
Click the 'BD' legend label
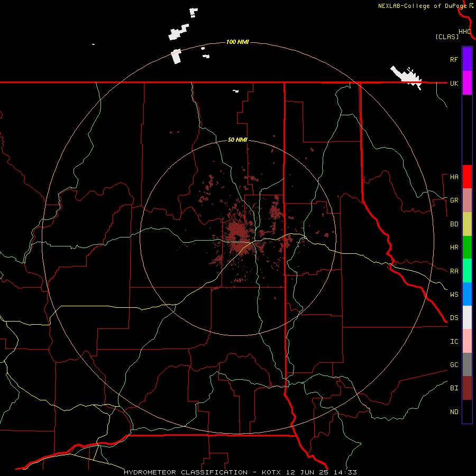tap(454, 224)
